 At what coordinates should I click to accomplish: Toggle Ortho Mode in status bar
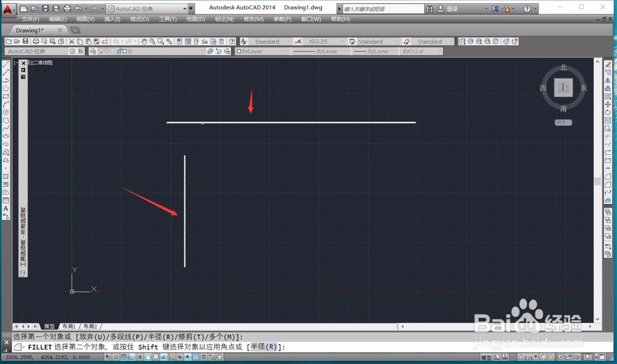[131, 357]
